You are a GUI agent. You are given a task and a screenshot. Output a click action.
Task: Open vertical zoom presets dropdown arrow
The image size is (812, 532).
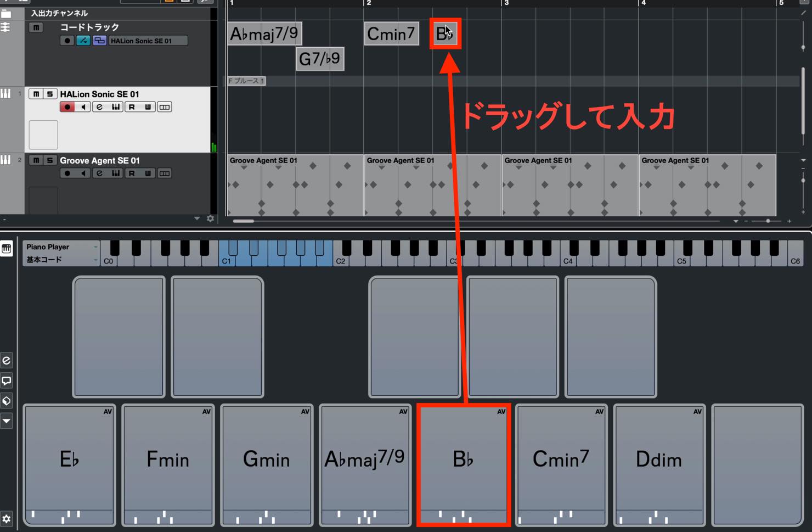[803, 160]
